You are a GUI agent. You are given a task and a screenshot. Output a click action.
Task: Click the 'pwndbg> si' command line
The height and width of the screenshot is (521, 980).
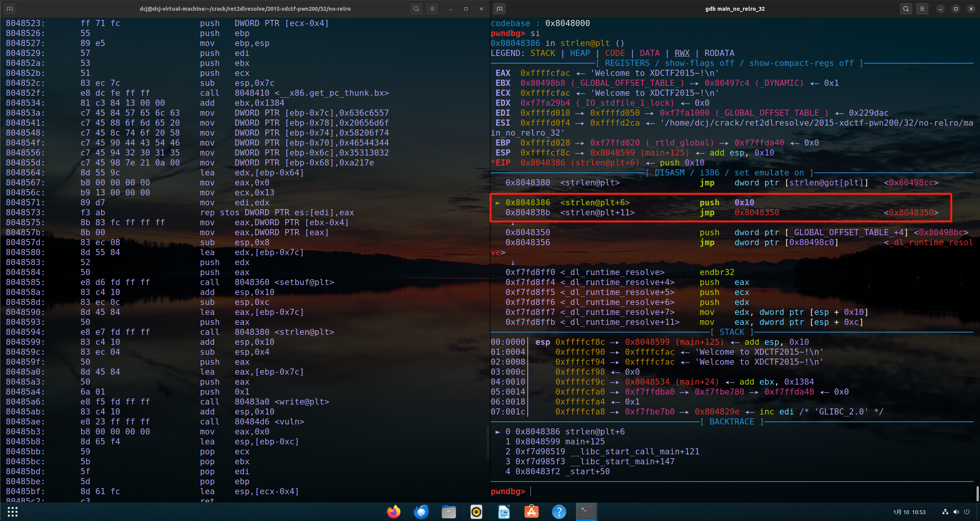click(515, 33)
